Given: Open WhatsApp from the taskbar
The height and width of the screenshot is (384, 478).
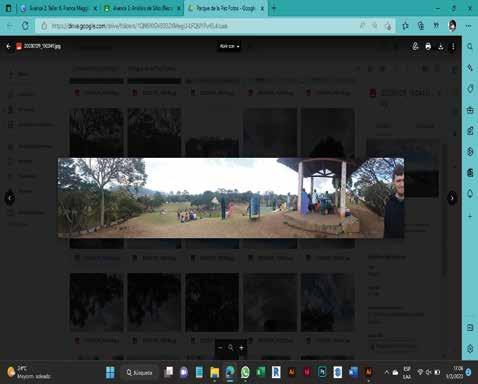Looking at the screenshot, I should point(245,372).
